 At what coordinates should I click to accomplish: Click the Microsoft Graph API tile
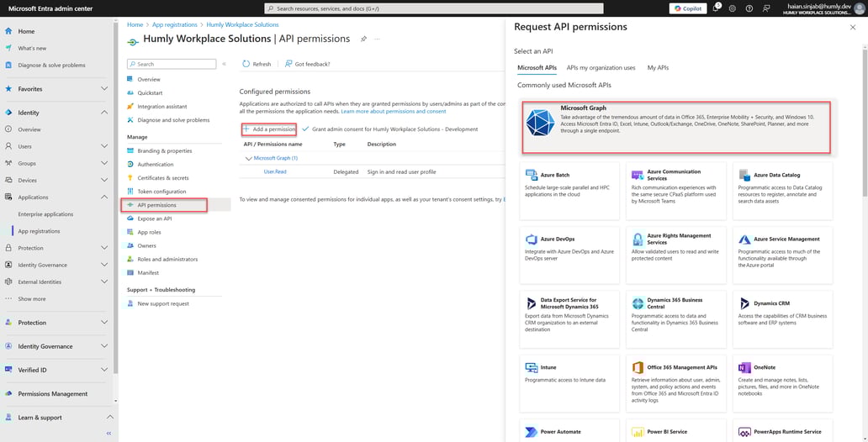(676, 128)
